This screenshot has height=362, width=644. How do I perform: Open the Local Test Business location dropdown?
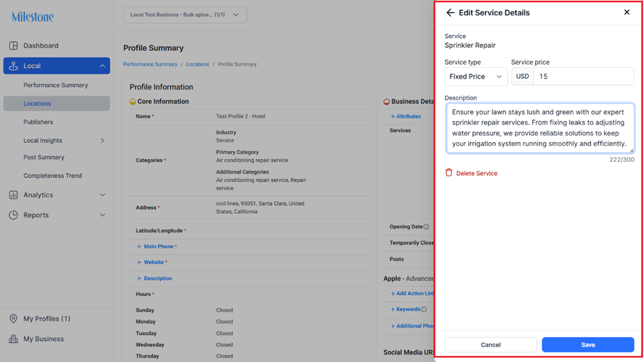(185, 15)
